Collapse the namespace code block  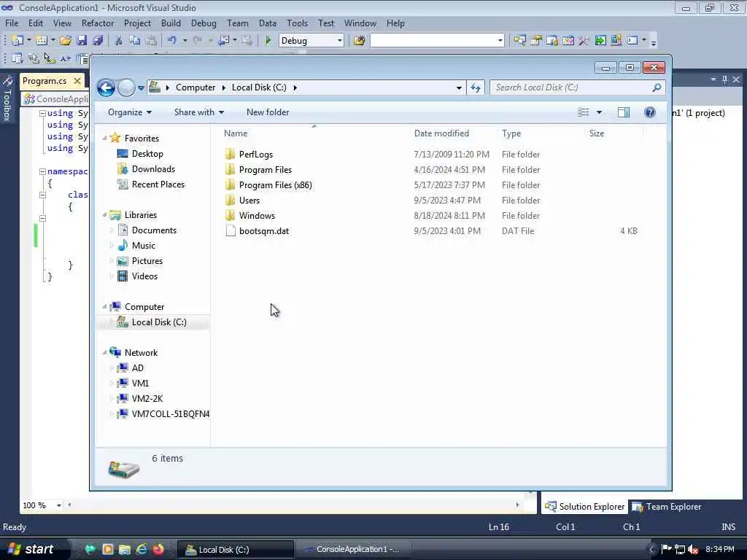pos(42,171)
